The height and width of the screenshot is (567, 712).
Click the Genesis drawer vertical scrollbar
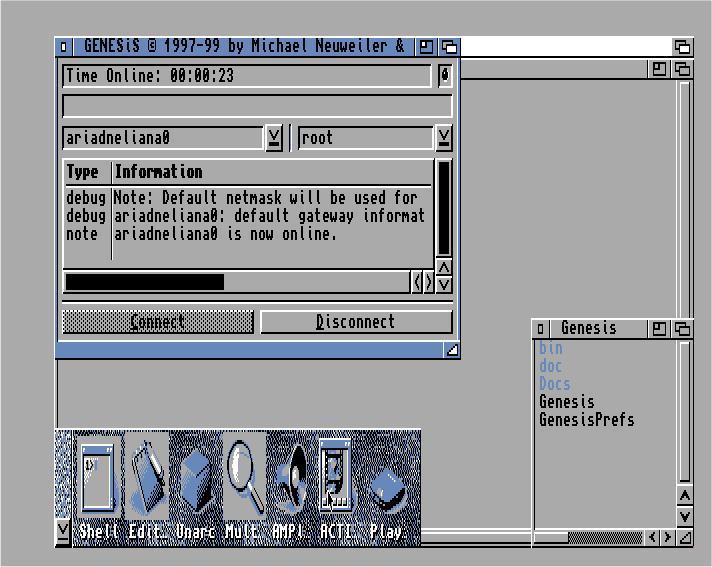tap(685, 412)
